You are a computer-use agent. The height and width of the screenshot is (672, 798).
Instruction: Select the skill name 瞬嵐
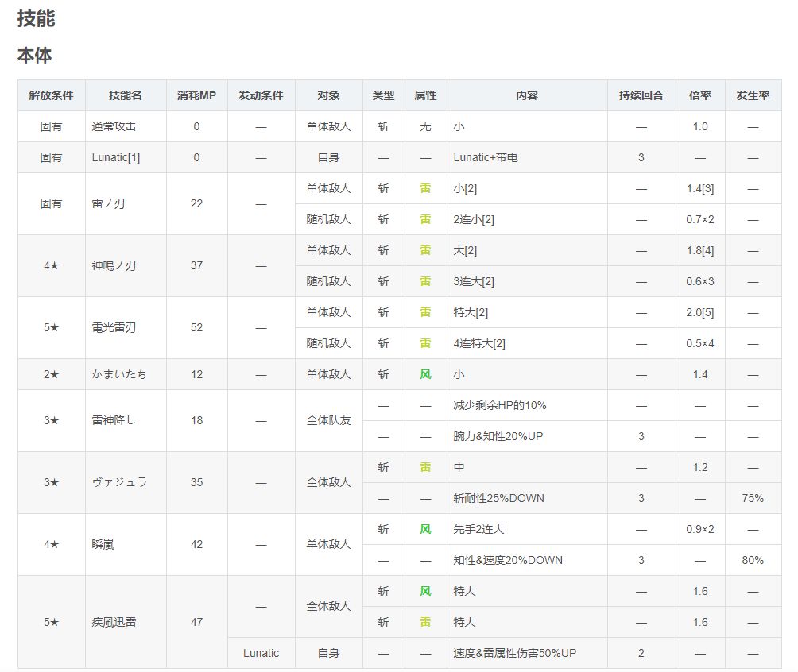point(103,545)
